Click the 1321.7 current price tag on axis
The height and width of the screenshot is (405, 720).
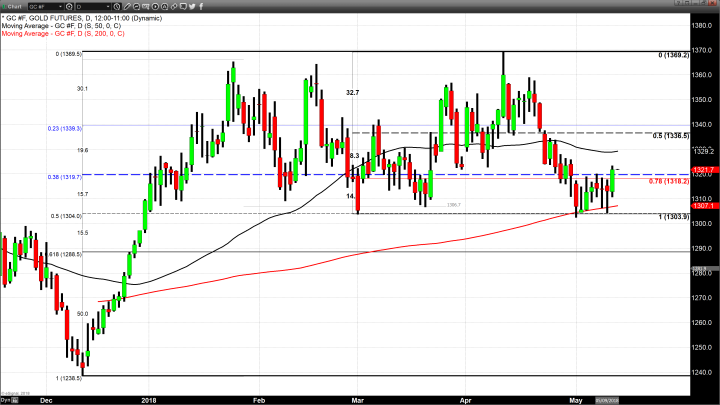coord(705,170)
